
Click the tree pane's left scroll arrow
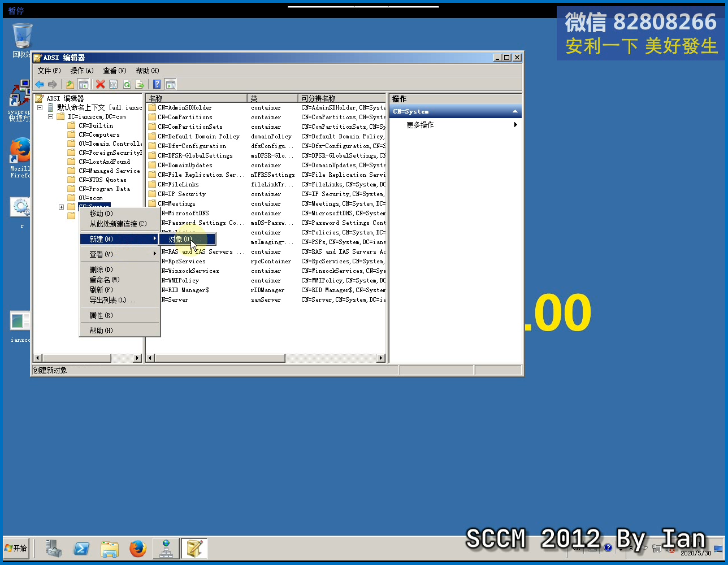pyautogui.click(x=38, y=358)
